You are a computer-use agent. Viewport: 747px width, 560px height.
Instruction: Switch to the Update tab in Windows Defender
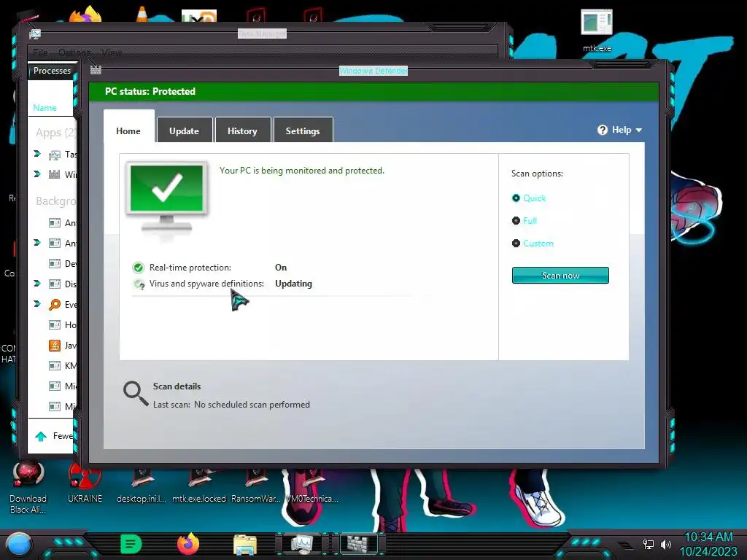coord(185,130)
